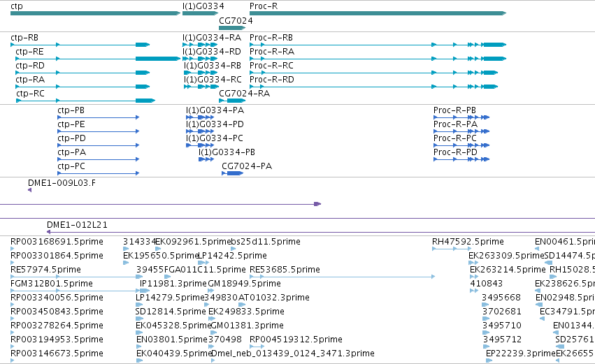Select FGM312B01.5prime EST label
The image size is (595, 364).
point(52,284)
